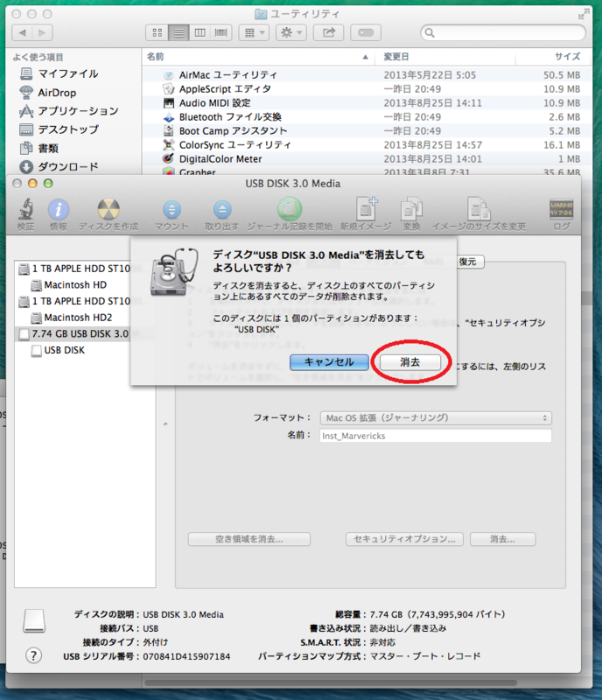Select Audio MIDI 設定 in Finder list
This screenshot has width=602, height=700.
pos(367,102)
